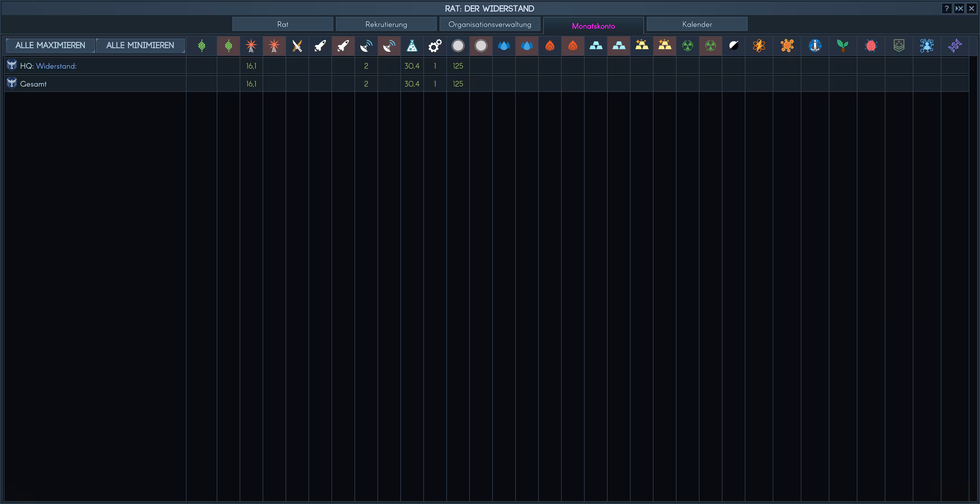Click the green radioactive fissiles icon with red background
This screenshot has width=980, height=504.
click(x=710, y=46)
